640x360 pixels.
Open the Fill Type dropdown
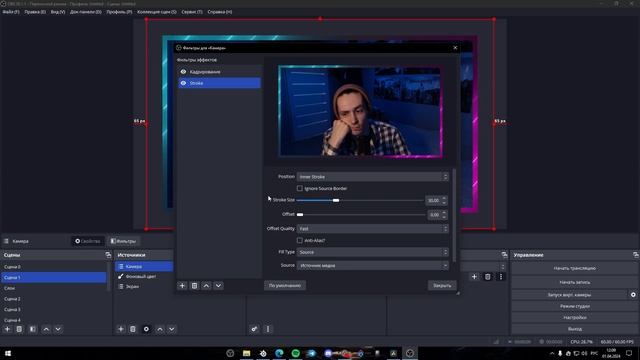pos(373,252)
